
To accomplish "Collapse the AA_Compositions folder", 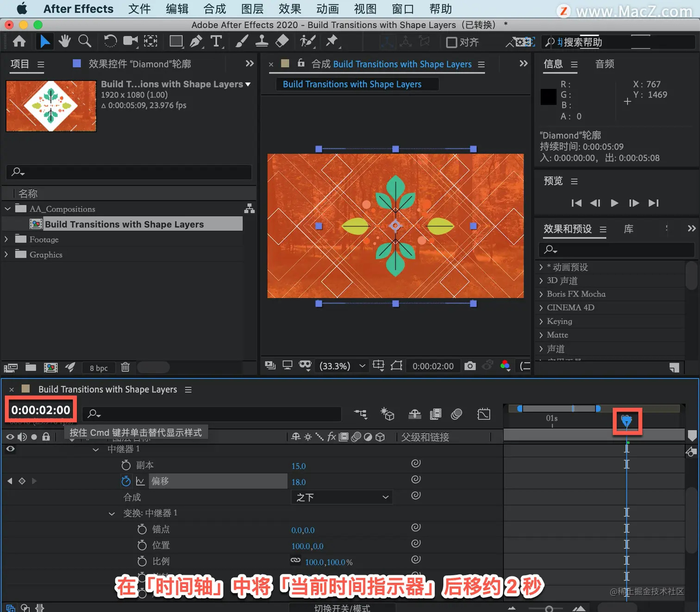I will tap(8, 209).
